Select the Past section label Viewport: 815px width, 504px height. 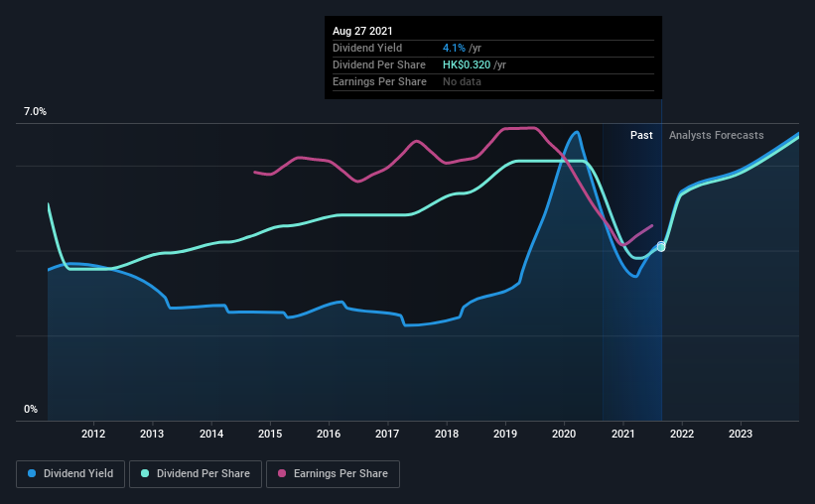pyautogui.click(x=641, y=135)
